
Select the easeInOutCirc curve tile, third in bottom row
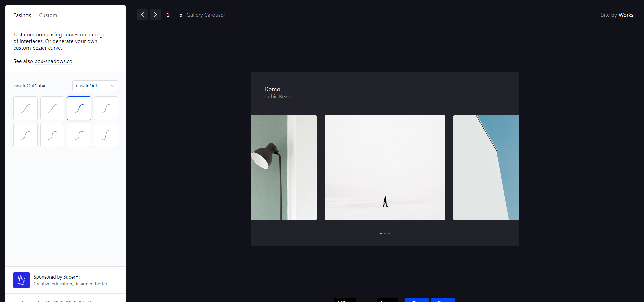tap(79, 135)
